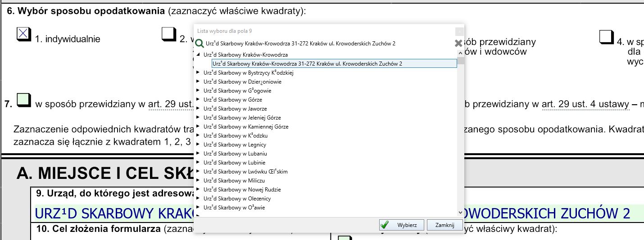Viewport: 644px width, 240px height.
Task: Click field 9 tax office value
Action: (113, 213)
